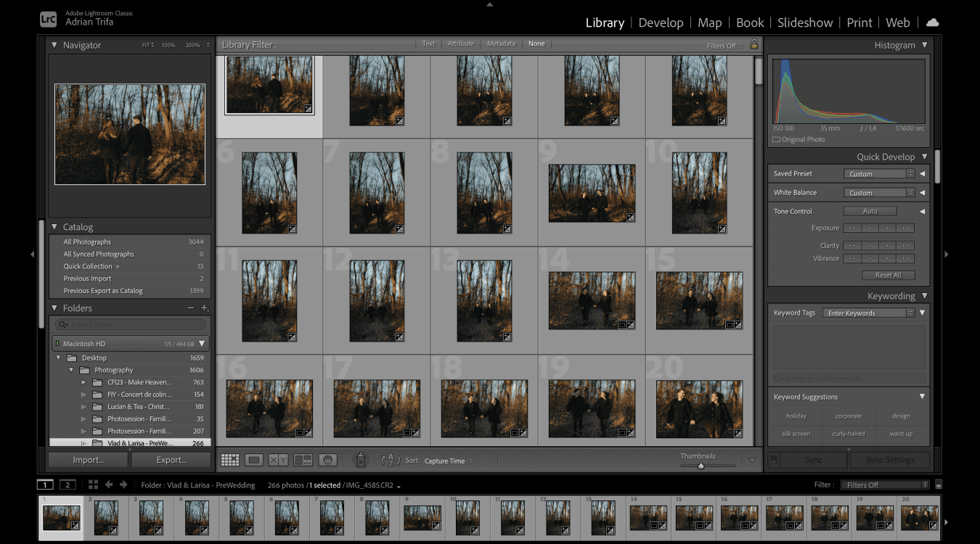
Task: Toggle the Original Photo checkbox
Action: tap(776, 139)
